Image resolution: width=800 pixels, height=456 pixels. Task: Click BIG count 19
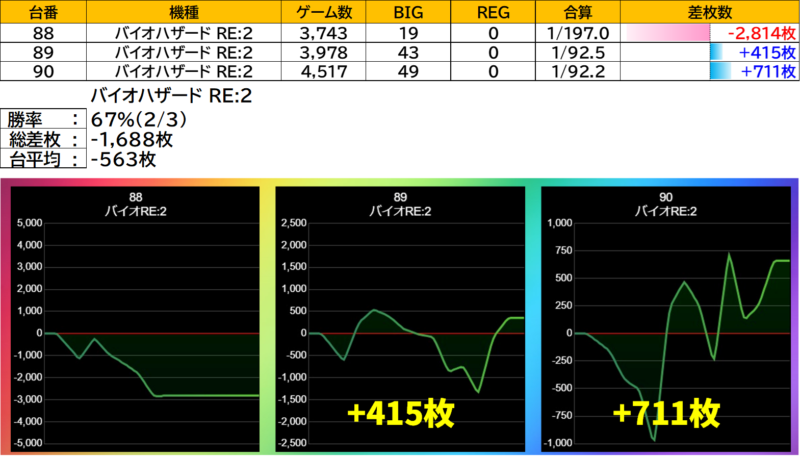pyautogui.click(x=408, y=33)
